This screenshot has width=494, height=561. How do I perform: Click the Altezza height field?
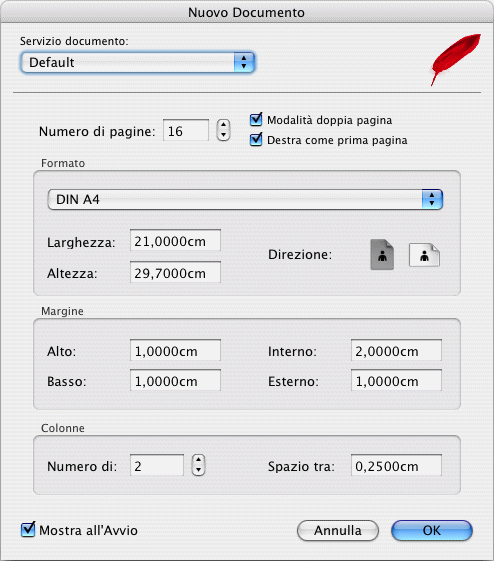click(x=175, y=272)
